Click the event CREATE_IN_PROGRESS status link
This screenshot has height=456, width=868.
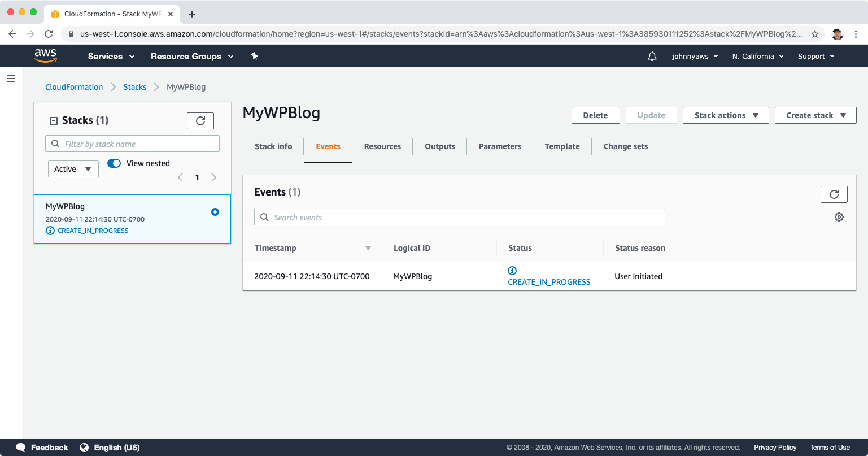pos(549,282)
